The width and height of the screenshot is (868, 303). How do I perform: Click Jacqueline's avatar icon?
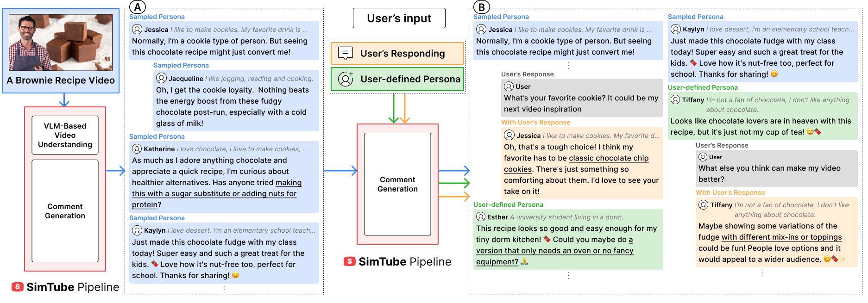tap(161, 78)
